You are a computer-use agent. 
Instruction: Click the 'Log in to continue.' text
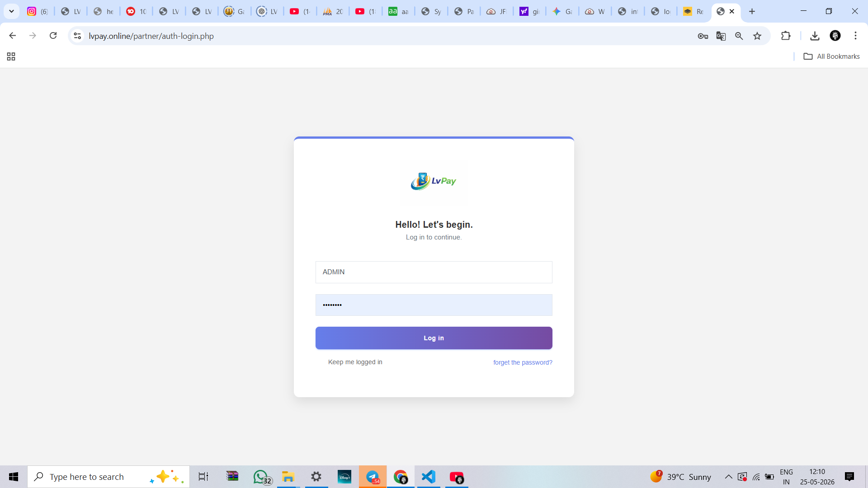click(434, 237)
